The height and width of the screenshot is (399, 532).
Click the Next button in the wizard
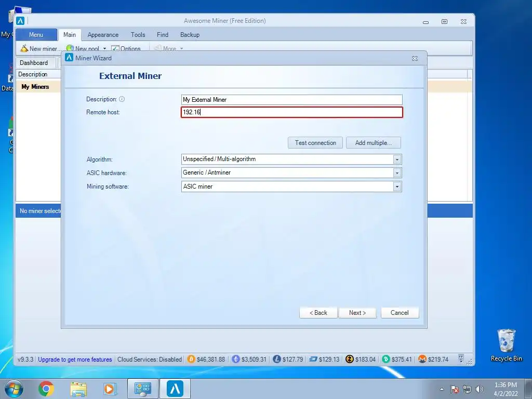click(x=357, y=313)
